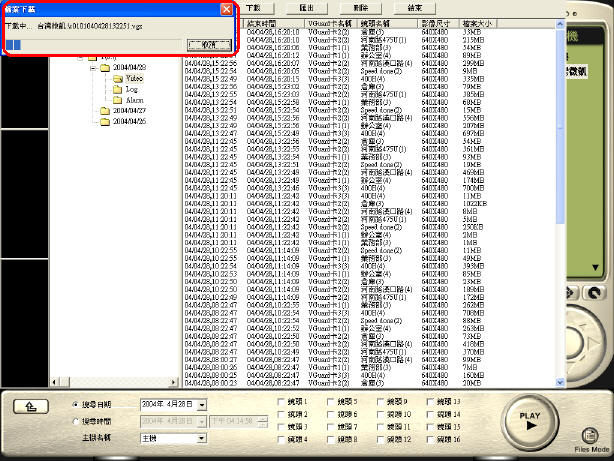Toggle the 鏡頭 14 checkbox
This screenshot has width=614, height=461.
[430, 414]
